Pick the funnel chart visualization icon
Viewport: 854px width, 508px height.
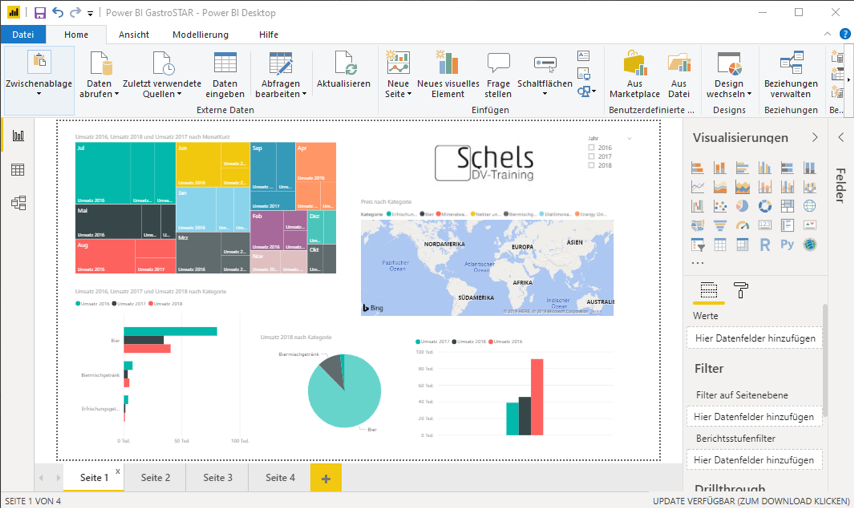tap(721, 225)
